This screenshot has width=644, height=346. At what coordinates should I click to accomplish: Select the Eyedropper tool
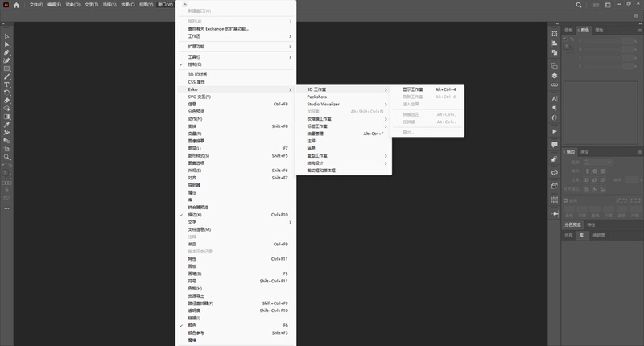pos(6,125)
